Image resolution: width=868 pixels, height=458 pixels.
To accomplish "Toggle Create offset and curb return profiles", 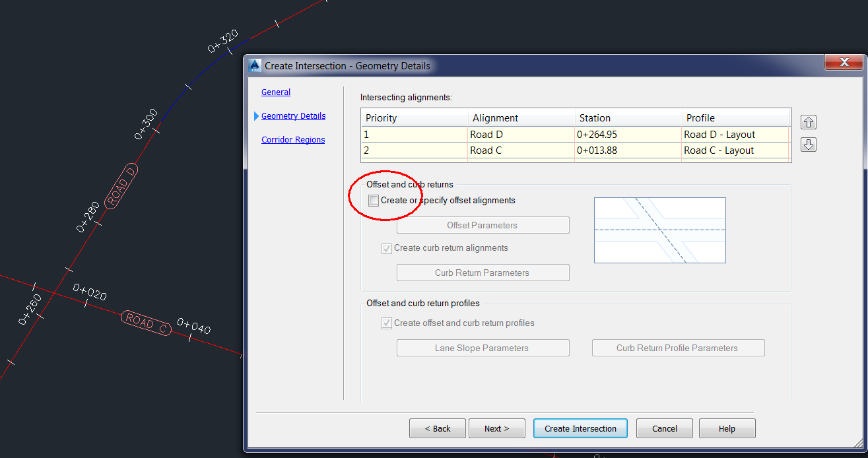I will coord(386,323).
